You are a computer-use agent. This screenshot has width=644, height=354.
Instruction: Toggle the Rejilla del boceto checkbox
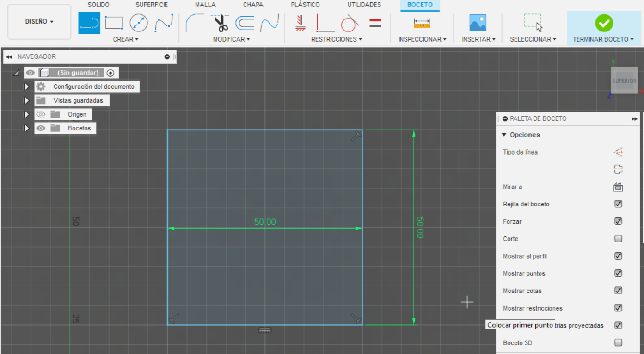click(618, 204)
